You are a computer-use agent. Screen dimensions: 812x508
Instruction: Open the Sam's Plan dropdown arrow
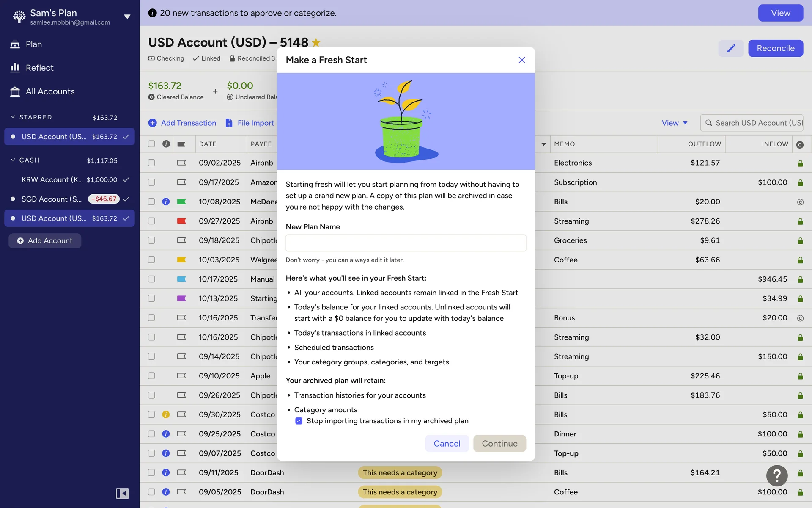[127, 17]
